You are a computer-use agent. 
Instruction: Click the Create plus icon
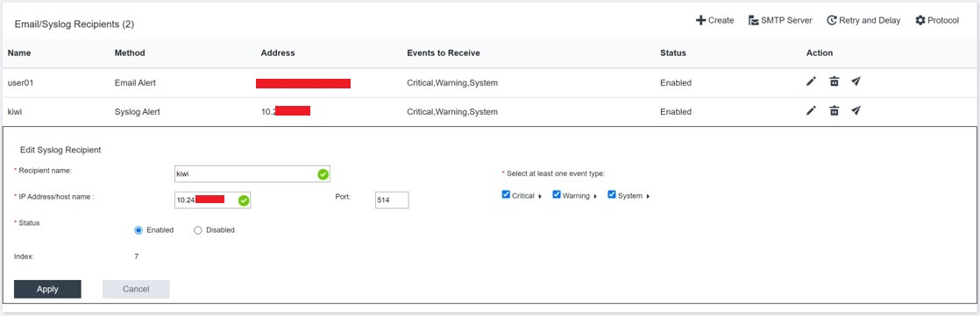tap(700, 21)
